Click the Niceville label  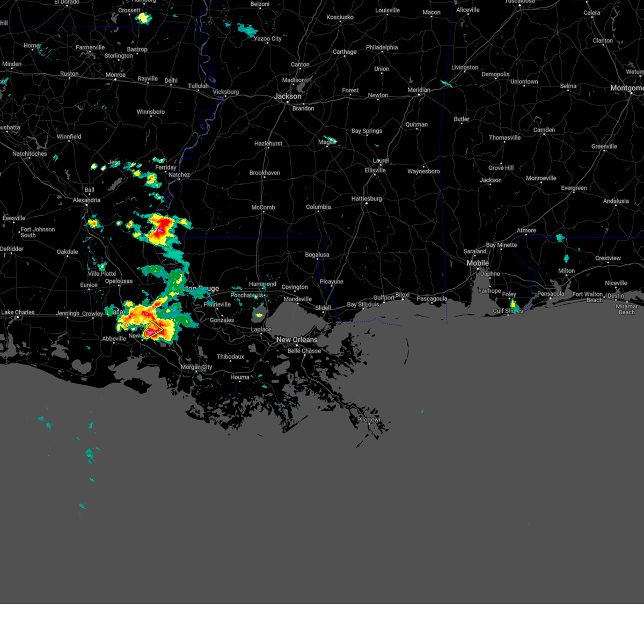click(616, 283)
